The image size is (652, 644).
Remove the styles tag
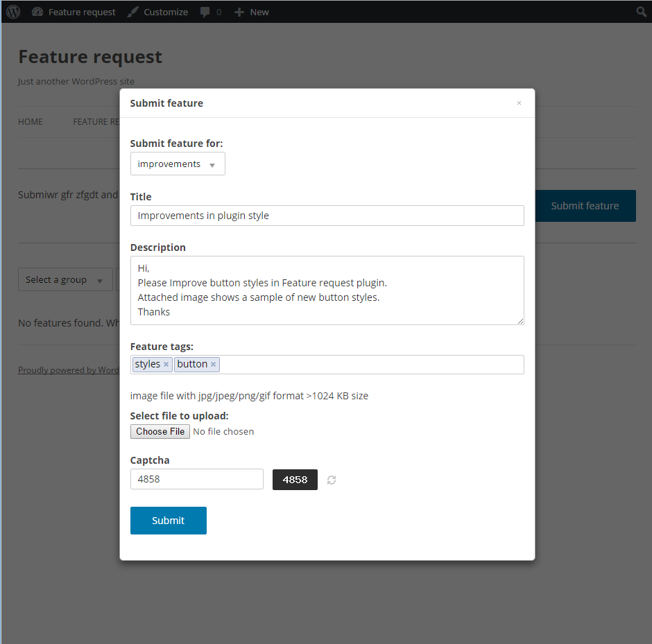point(166,365)
